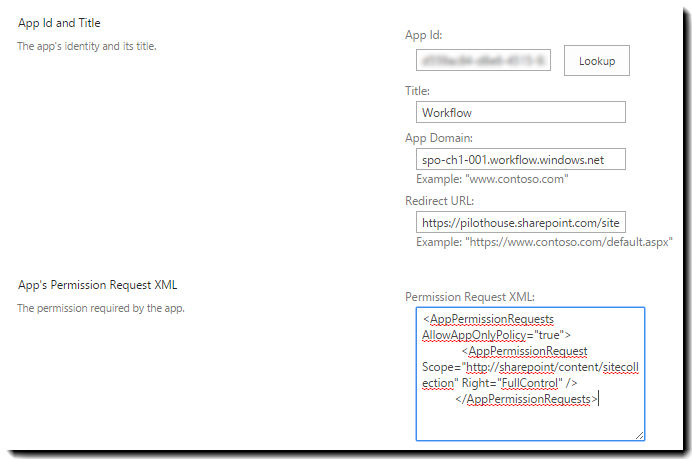Select 'The permission required by the app.' text

tap(101, 308)
